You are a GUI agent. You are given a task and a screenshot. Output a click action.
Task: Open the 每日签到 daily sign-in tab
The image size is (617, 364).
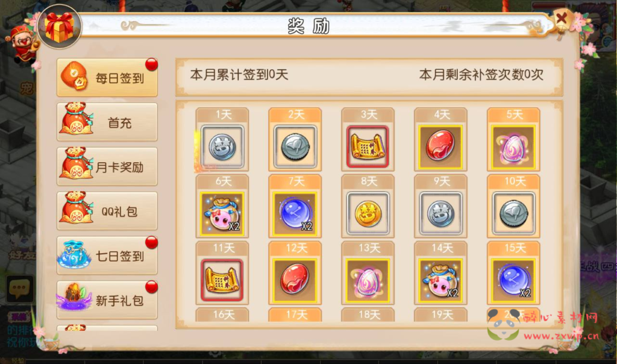pos(107,78)
